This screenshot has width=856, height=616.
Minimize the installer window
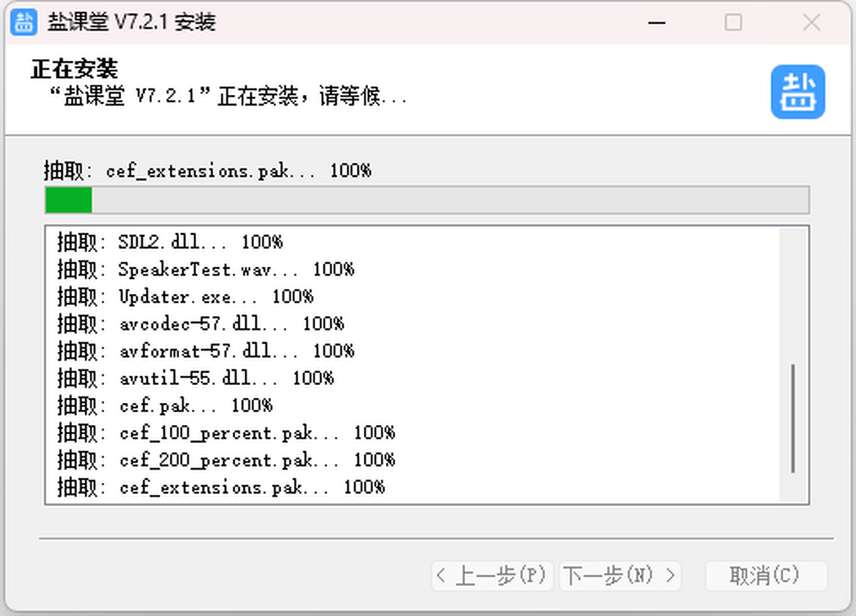pos(657,22)
